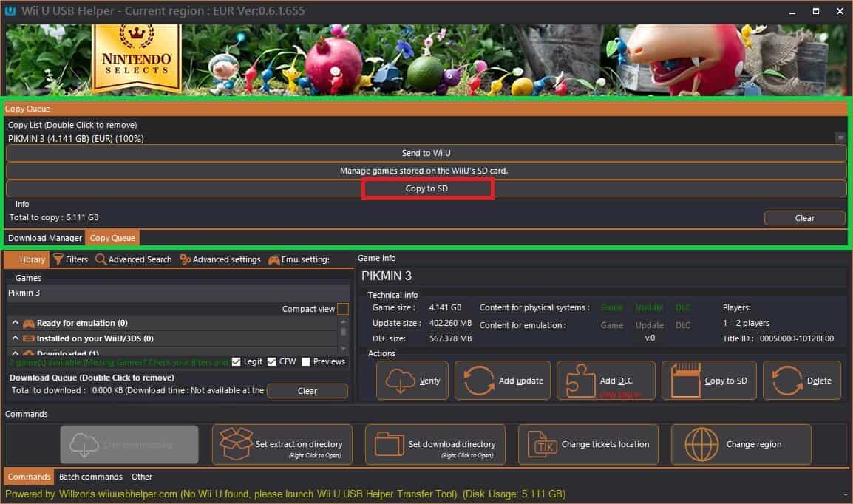Select the Commands tab
Screen dimensions: 853x504
click(x=29, y=476)
